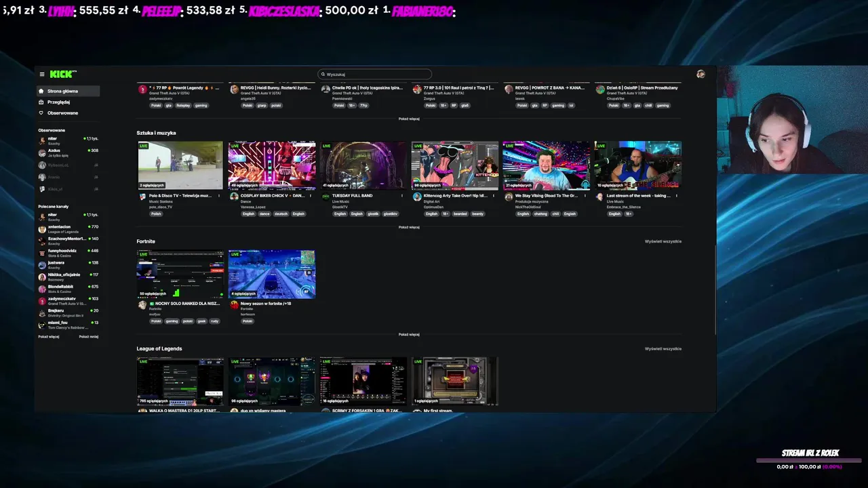This screenshot has height=488, width=868.
Task: Open options menu for We Stay Vibing
Action: click(585, 196)
